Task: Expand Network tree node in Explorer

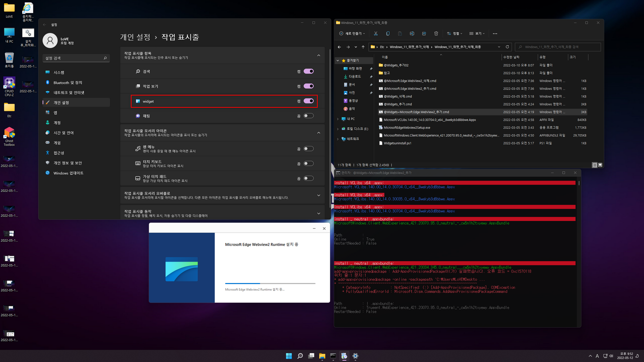Action: 338,139
